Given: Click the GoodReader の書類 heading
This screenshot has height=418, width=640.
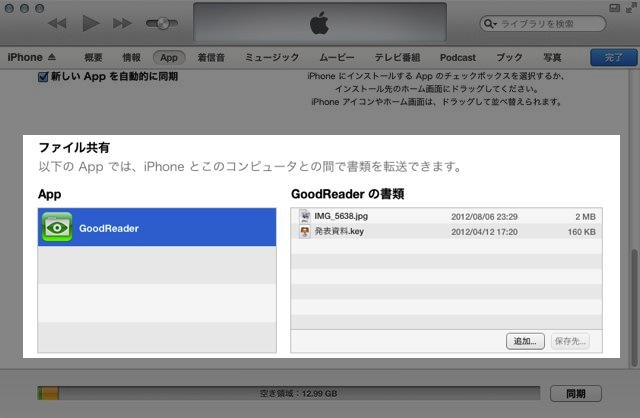Looking at the screenshot, I should click(x=348, y=194).
